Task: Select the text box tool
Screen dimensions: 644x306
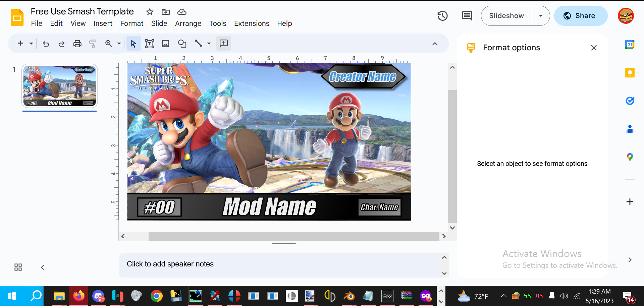Action: pos(150,44)
